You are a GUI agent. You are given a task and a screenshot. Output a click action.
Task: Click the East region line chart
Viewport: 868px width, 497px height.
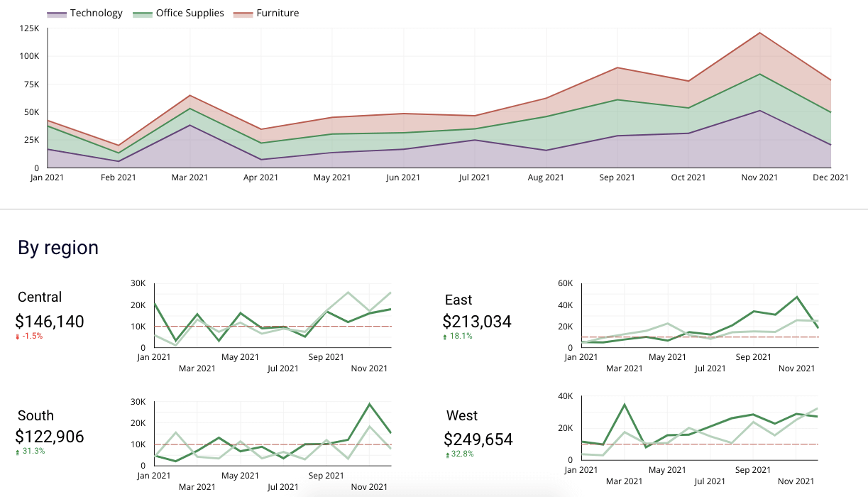(700, 315)
